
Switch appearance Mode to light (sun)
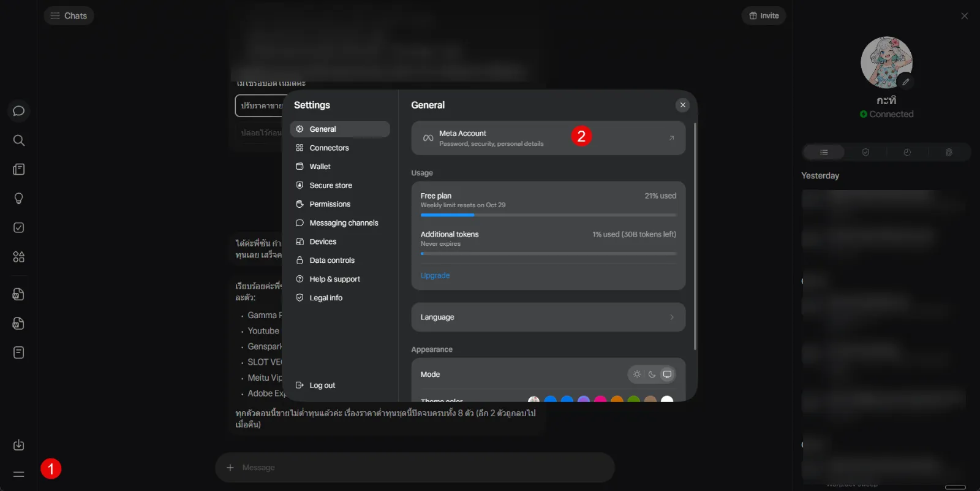point(637,374)
